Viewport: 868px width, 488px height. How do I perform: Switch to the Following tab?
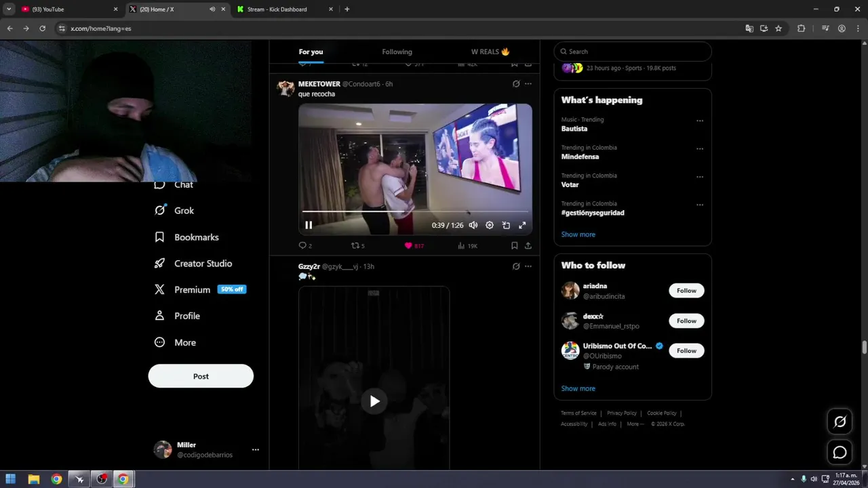pos(397,52)
